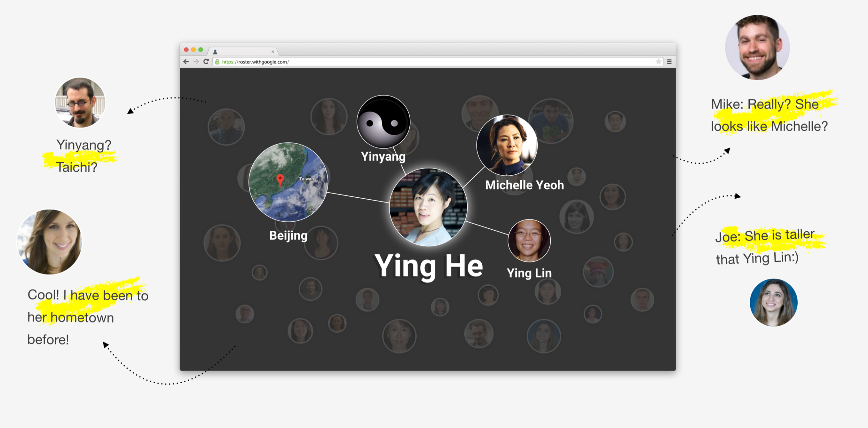The image size is (868, 428).
Task: Select the roster browser tab
Action: coord(243,51)
